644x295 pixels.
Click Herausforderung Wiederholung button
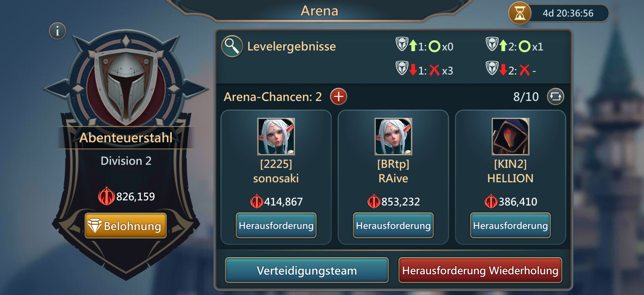click(480, 270)
